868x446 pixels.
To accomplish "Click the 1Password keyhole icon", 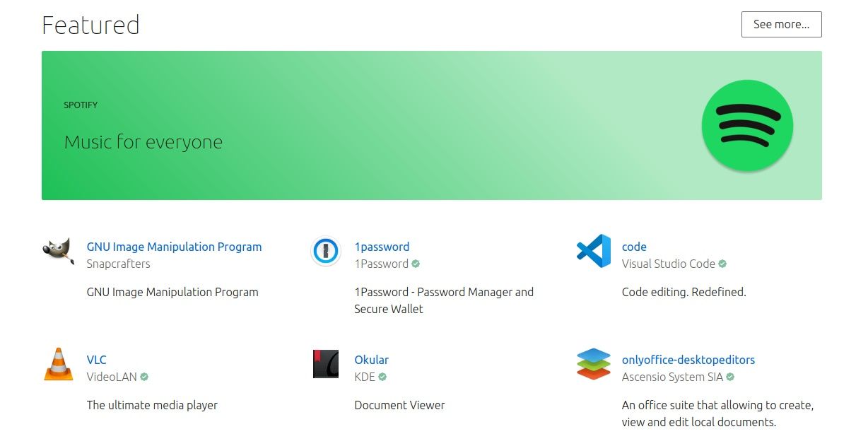I will [x=326, y=252].
